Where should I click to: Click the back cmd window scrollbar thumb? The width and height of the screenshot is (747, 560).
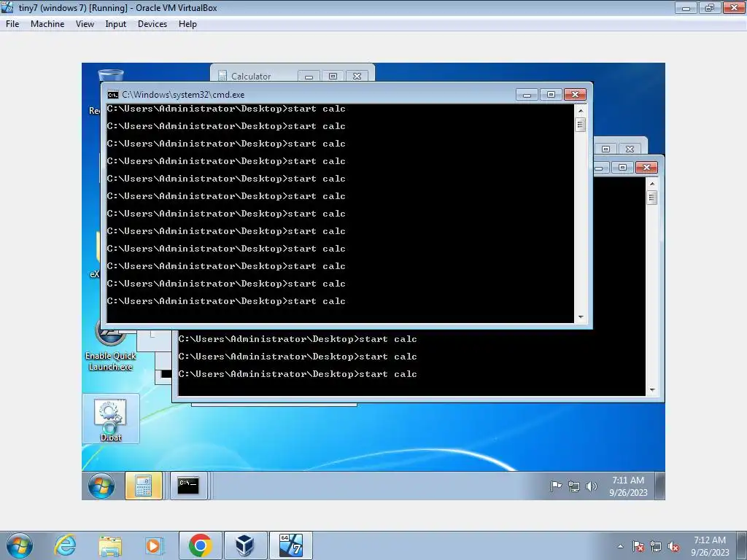click(652, 197)
